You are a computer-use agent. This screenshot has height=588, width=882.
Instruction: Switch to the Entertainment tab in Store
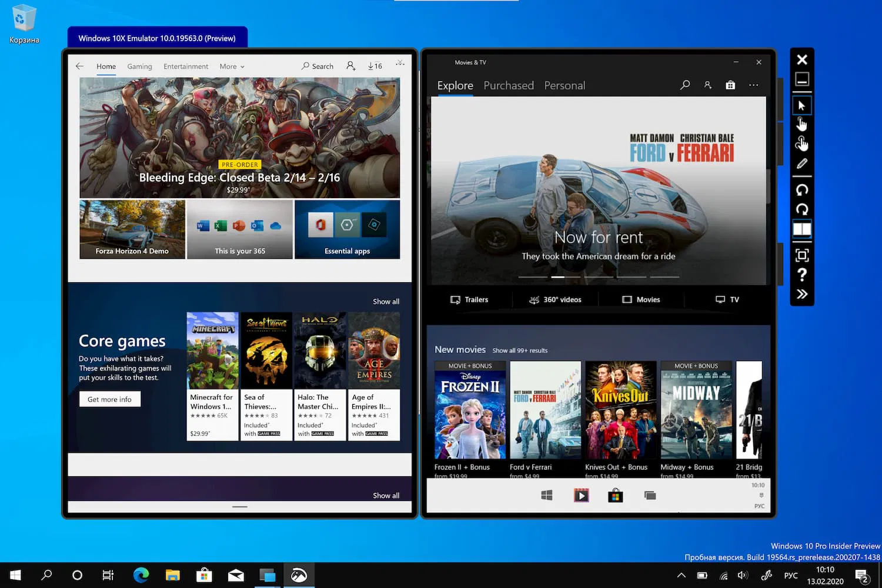(186, 66)
